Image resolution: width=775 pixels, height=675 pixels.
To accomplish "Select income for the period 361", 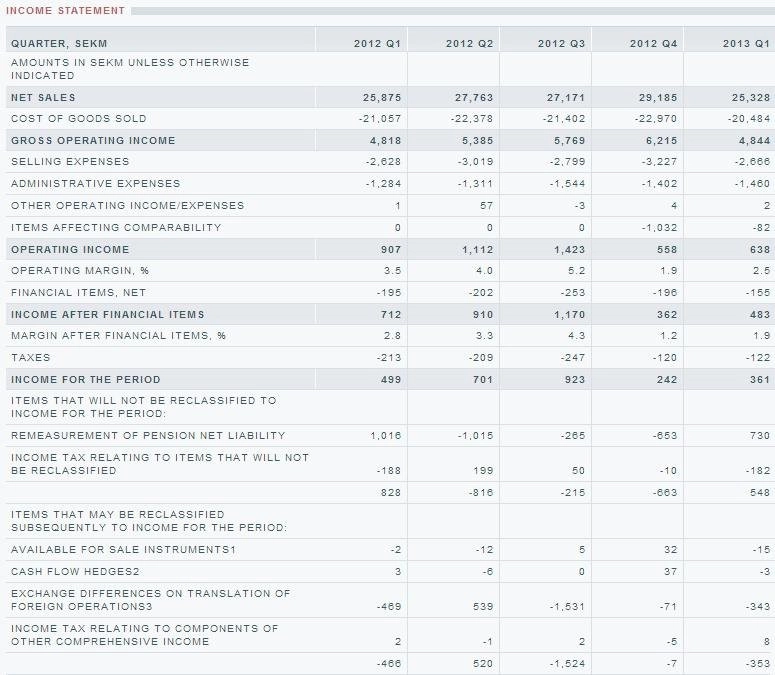I will (x=760, y=380).
